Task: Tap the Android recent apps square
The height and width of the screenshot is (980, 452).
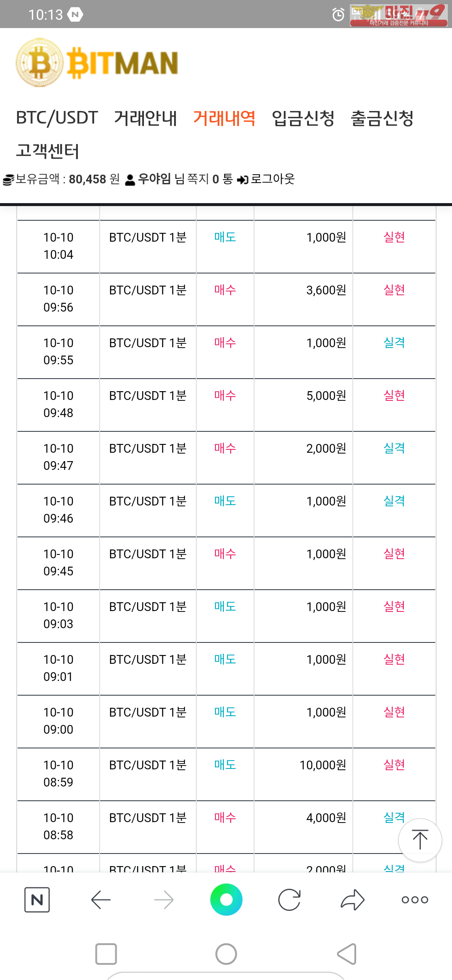Action: 106,954
